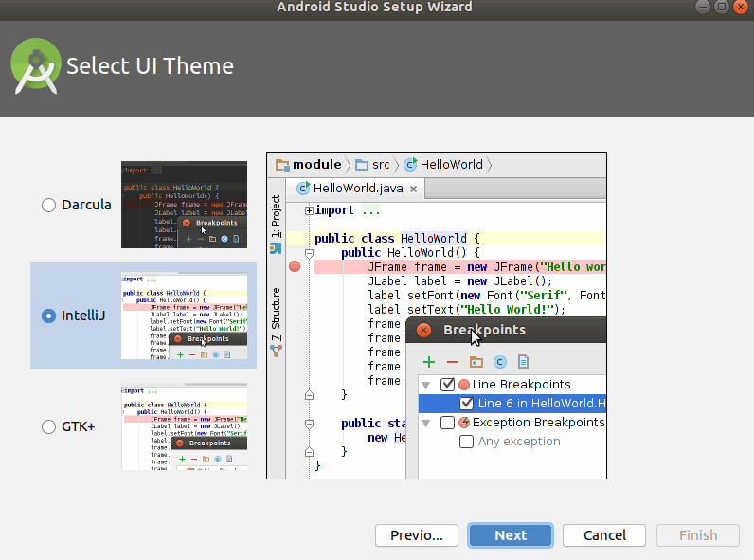
Task: Click the group by file icon
Action: click(523, 362)
